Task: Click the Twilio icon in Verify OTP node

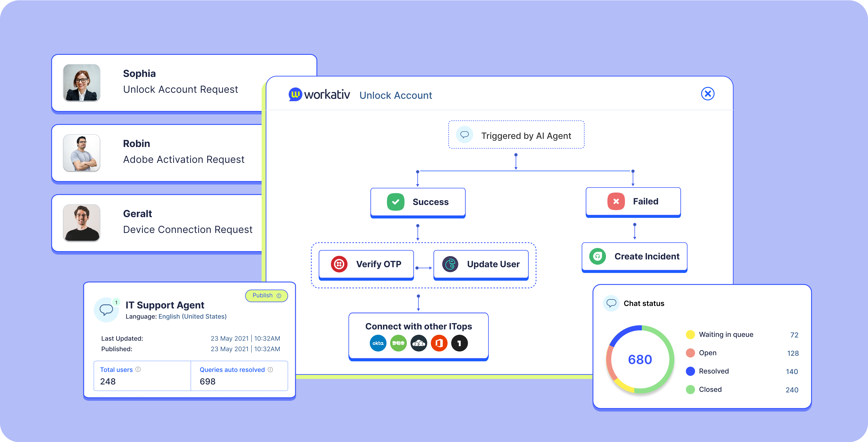Action: [x=339, y=264]
